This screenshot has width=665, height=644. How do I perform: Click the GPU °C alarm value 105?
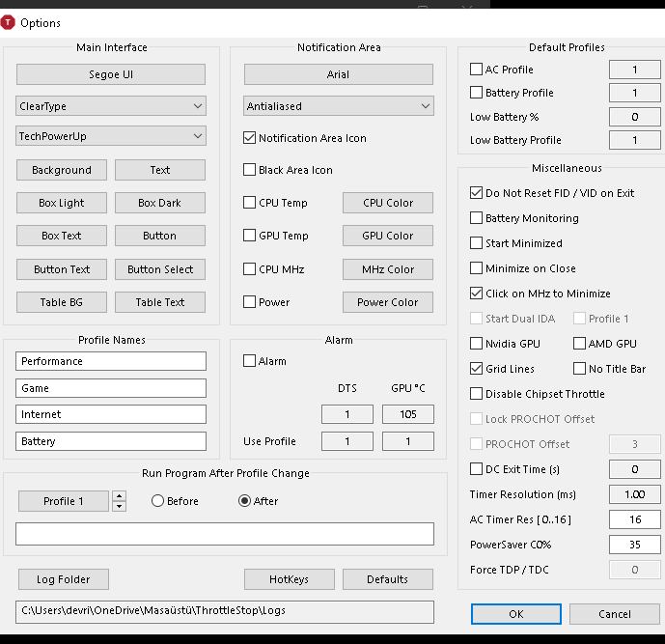click(408, 414)
